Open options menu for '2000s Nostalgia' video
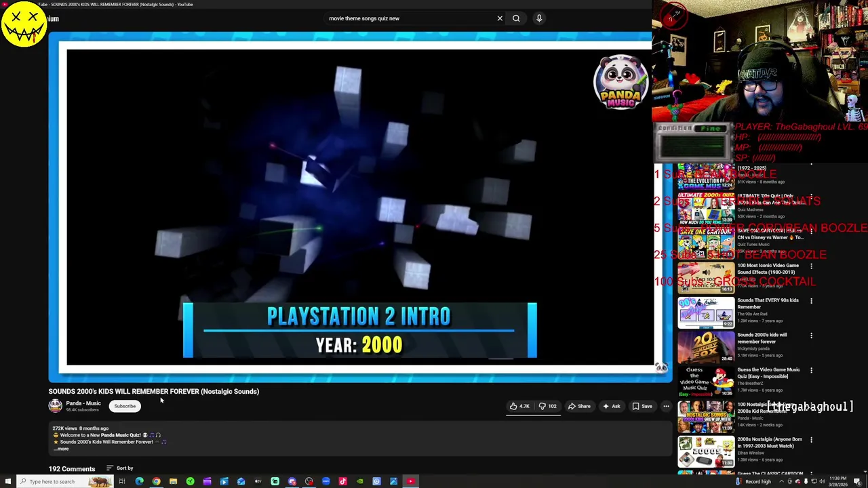 (811, 440)
